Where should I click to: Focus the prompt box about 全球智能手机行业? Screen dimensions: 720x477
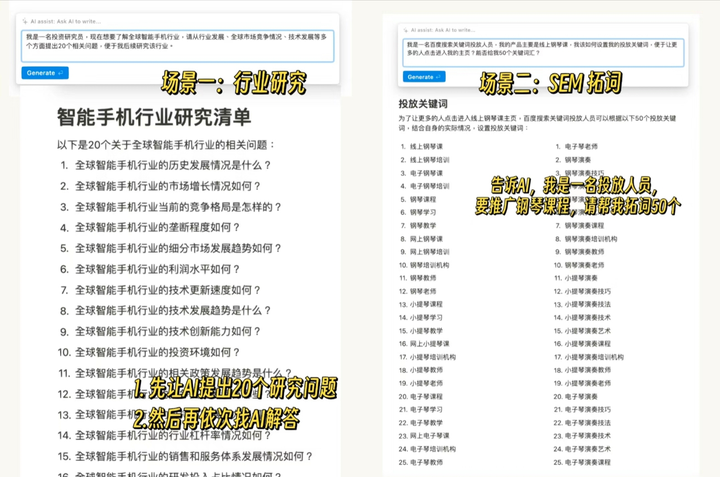[177, 46]
